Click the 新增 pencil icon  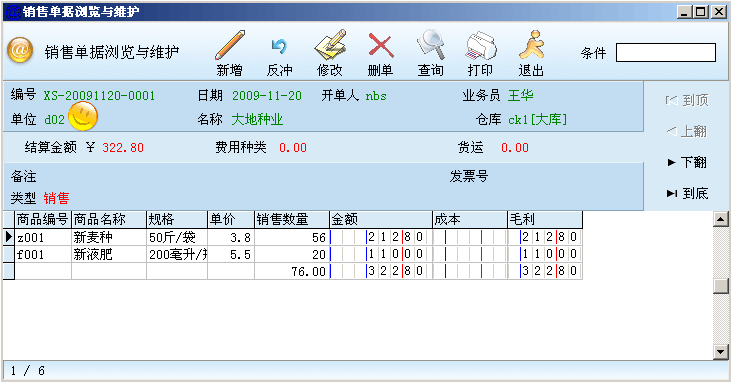(230, 45)
